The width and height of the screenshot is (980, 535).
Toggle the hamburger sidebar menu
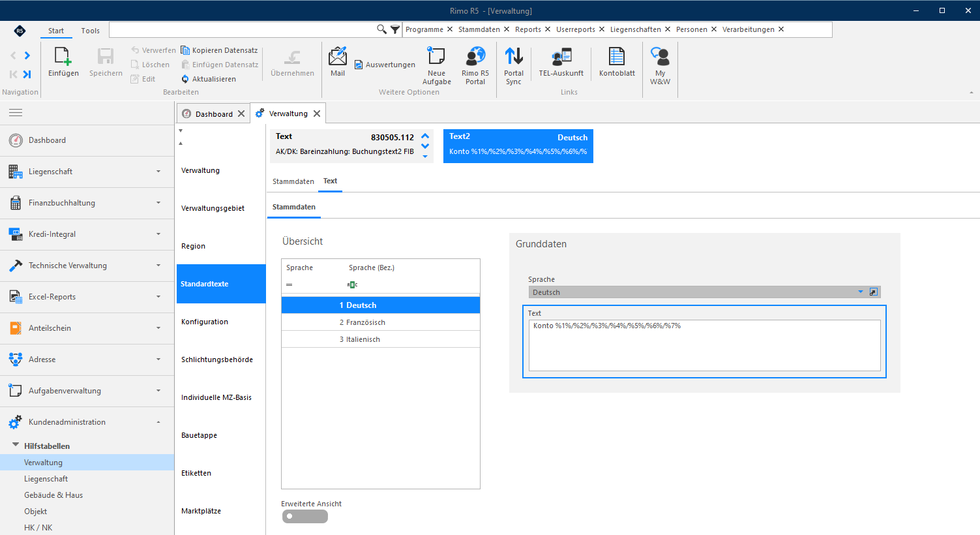[x=16, y=113]
